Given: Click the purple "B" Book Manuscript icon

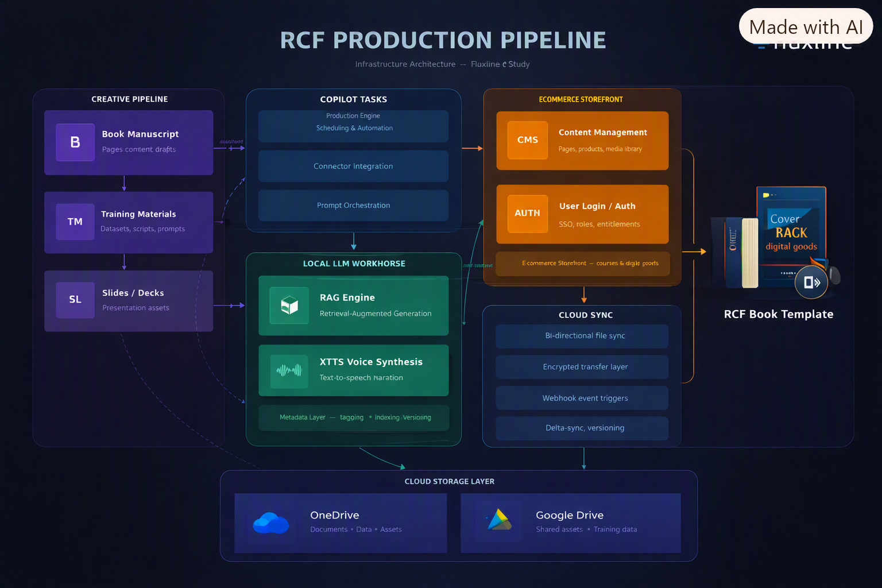Looking at the screenshot, I should pos(75,142).
